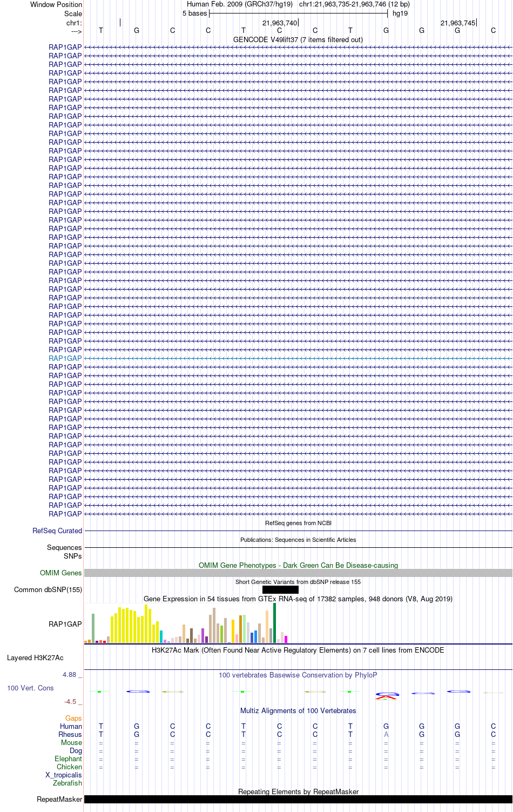Click the GTEx 'Gene Expression in 54 tissues' title
Viewport: 513px width, 812px height.
298,599
